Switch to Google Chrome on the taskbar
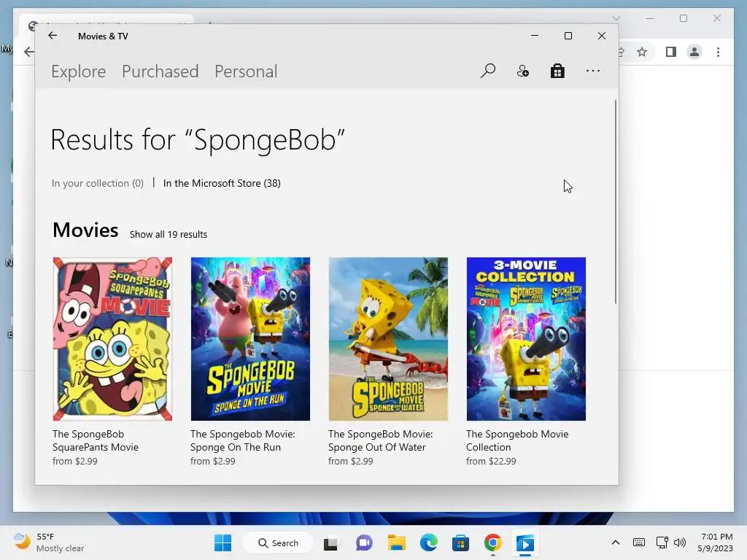 pos(493,542)
